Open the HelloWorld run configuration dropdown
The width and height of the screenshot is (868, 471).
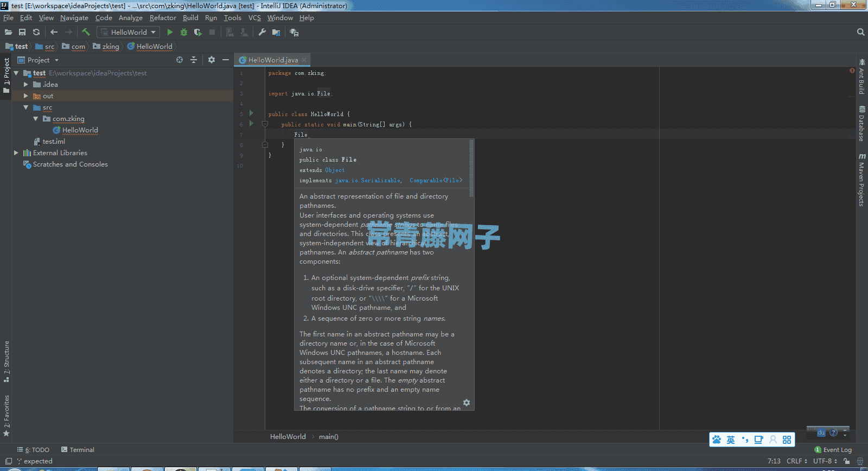click(x=128, y=33)
